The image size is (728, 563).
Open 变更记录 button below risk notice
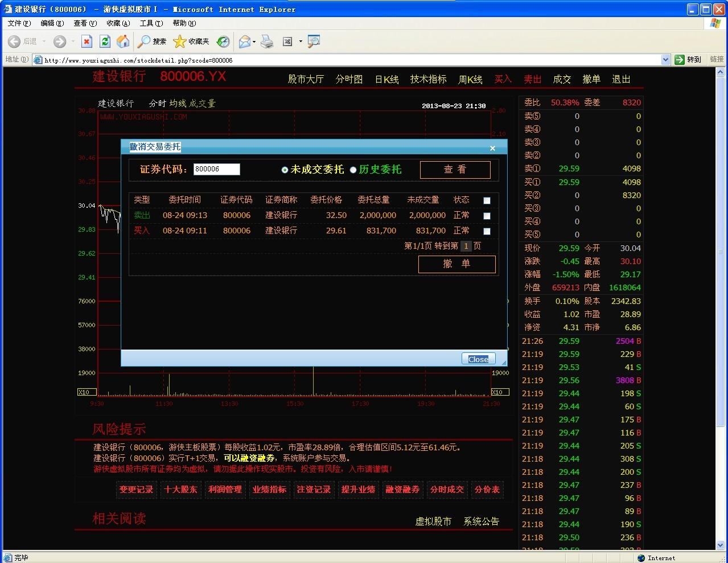click(x=136, y=490)
